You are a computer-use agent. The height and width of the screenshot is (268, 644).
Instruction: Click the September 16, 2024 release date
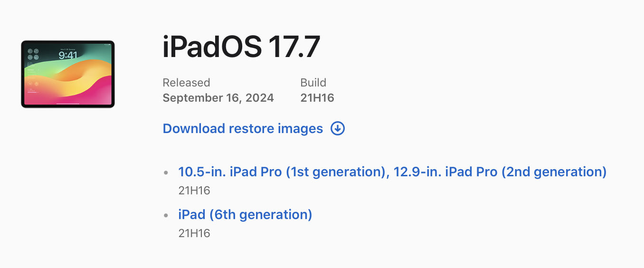pos(218,98)
